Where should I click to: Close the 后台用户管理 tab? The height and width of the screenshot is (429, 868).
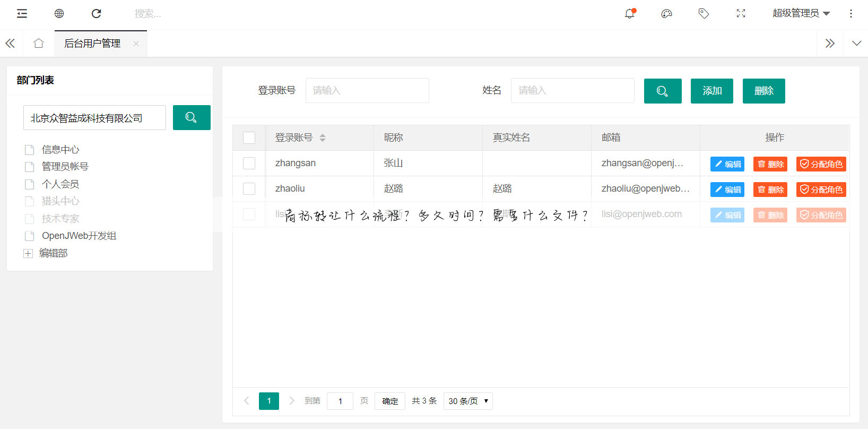(136, 44)
